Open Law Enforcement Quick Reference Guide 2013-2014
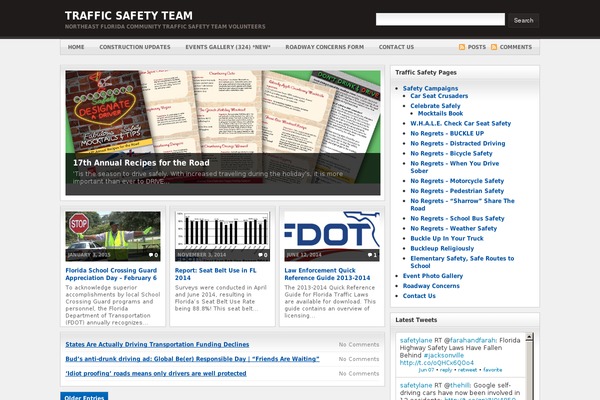This screenshot has height=400, width=600. coord(327,274)
